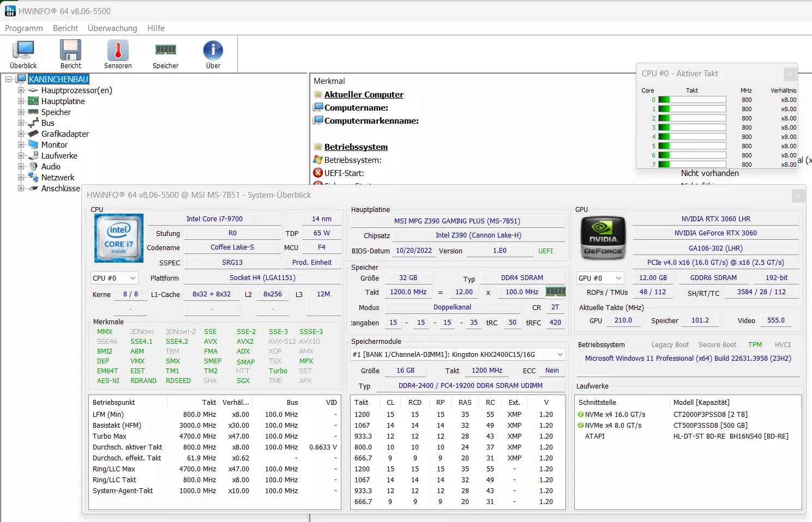Click the TPM label
The height and width of the screenshot is (522, 812).
pyautogui.click(x=755, y=345)
